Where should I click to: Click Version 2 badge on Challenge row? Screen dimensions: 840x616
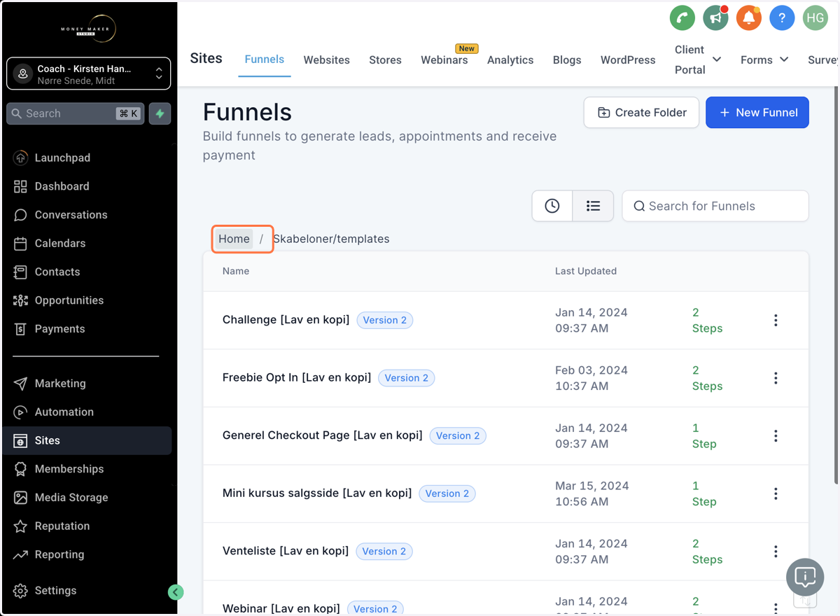click(385, 320)
